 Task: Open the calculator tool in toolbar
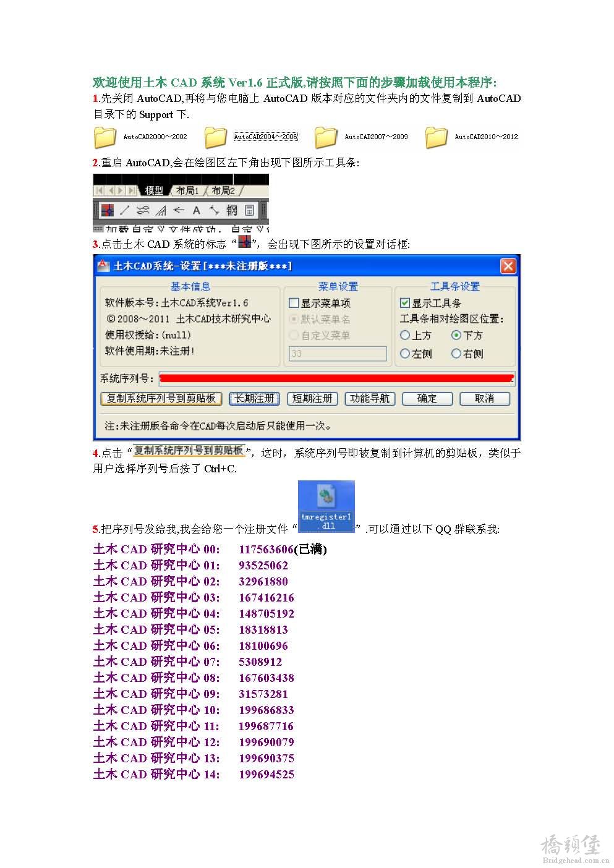[249, 210]
